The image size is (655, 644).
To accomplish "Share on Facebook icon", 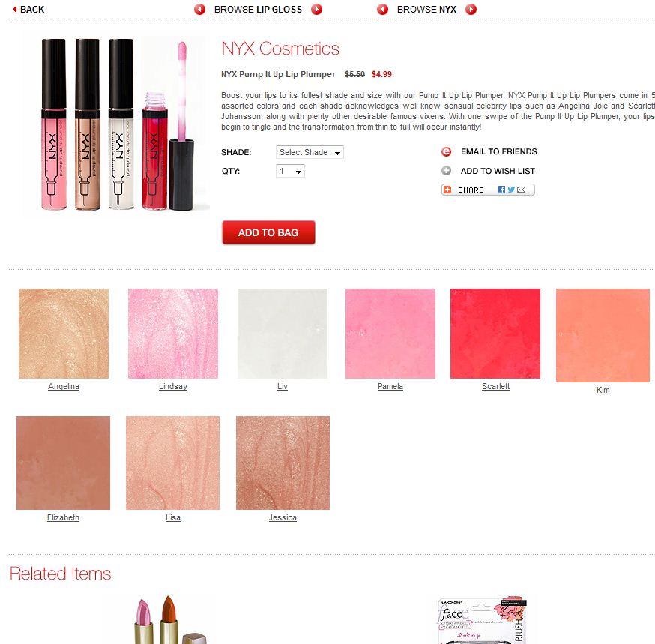I will (501, 190).
